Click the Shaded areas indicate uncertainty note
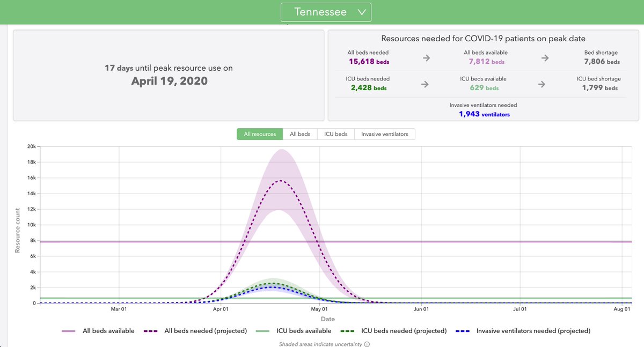Screen dimensions: 644x347 (x=320, y=344)
